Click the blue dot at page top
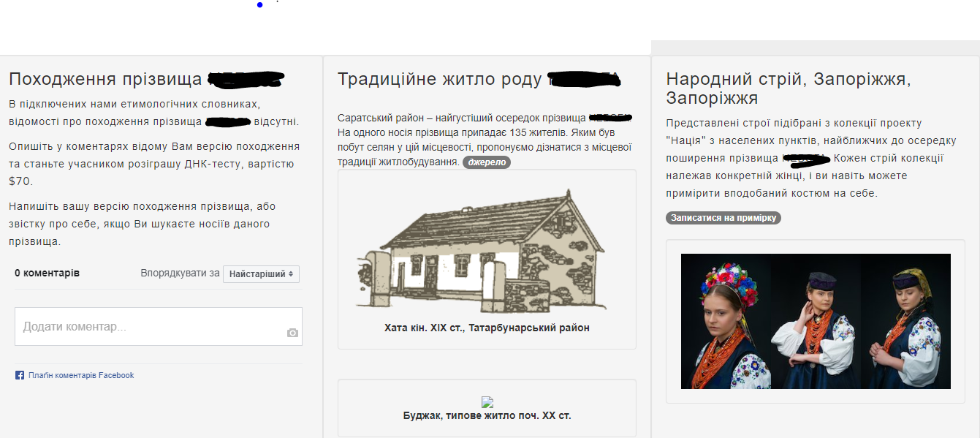Image resolution: width=980 pixels, height=438 pixels. [259, 5]
